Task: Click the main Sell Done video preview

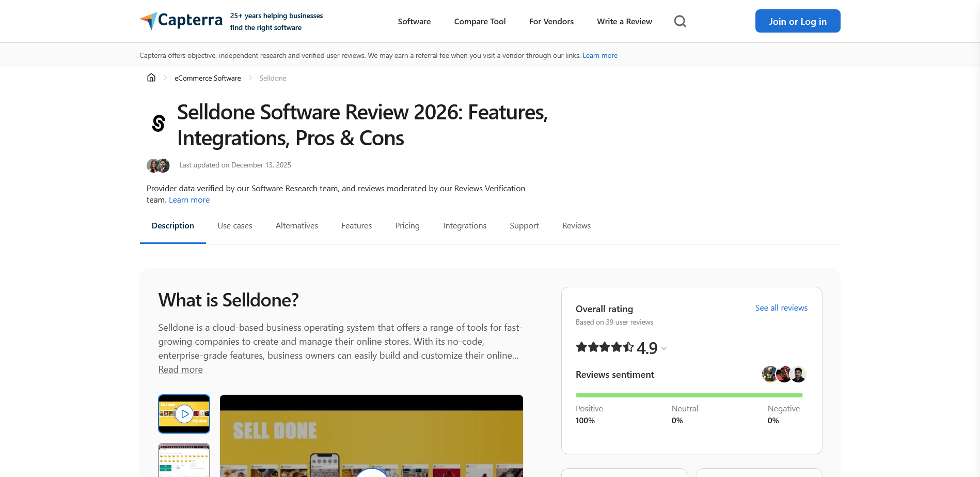Action: click(371, 436)
